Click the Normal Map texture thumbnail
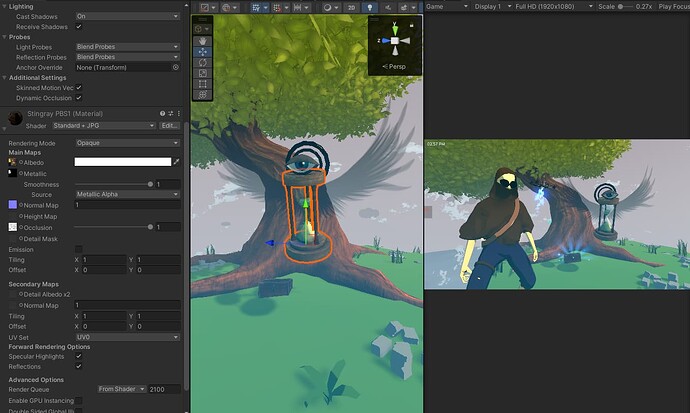 12,205
